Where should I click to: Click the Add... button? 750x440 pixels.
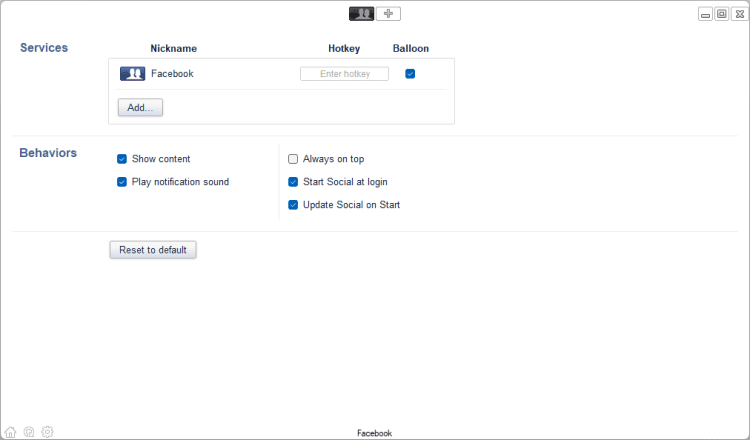140,107
